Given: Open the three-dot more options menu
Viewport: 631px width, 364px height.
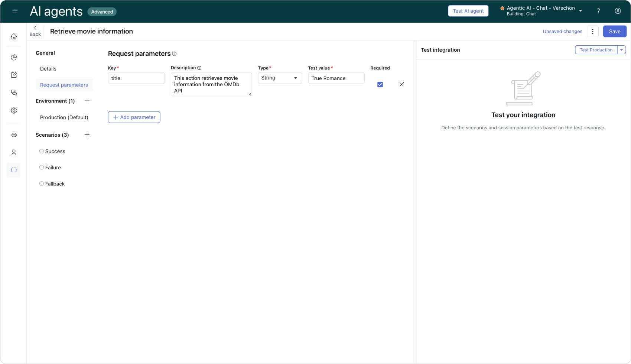Looking at the screenshot, I should pyautogui.click(x=593, y=32).
